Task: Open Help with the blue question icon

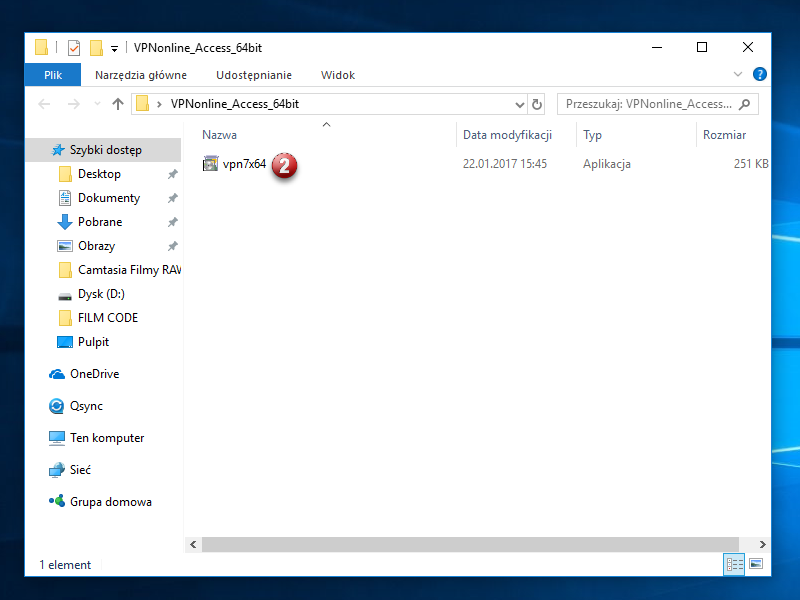Action: (760, 74)
